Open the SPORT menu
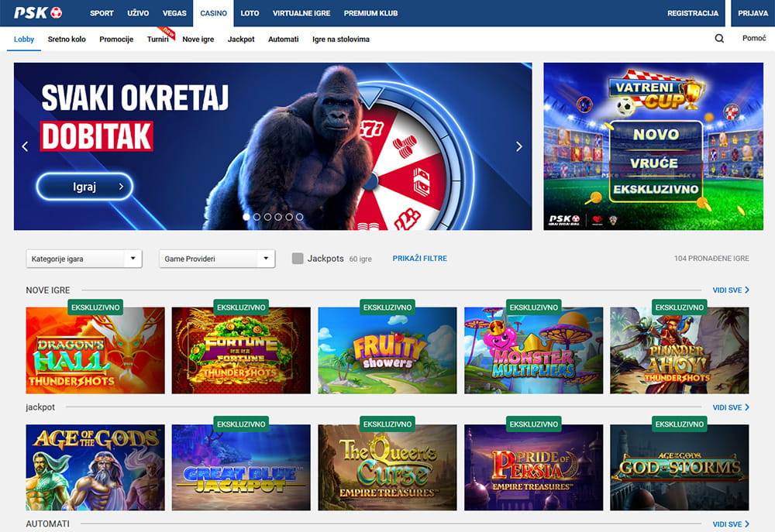Image resolution: width=775 pixels, height=532 pixels. [x=102, y=13]
